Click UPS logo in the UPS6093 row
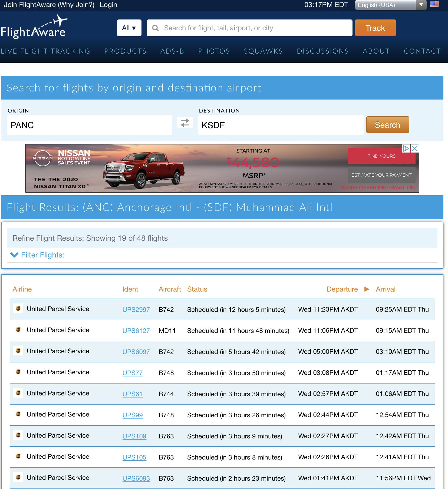 point(18,477)
